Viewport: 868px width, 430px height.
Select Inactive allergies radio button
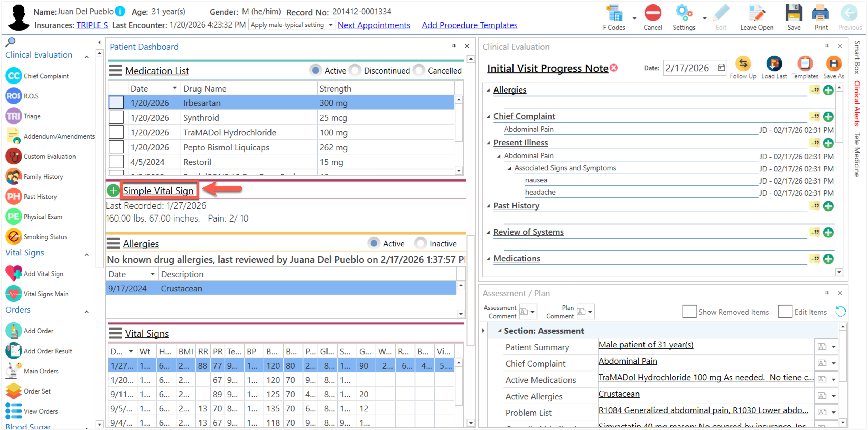click(420, 244)
